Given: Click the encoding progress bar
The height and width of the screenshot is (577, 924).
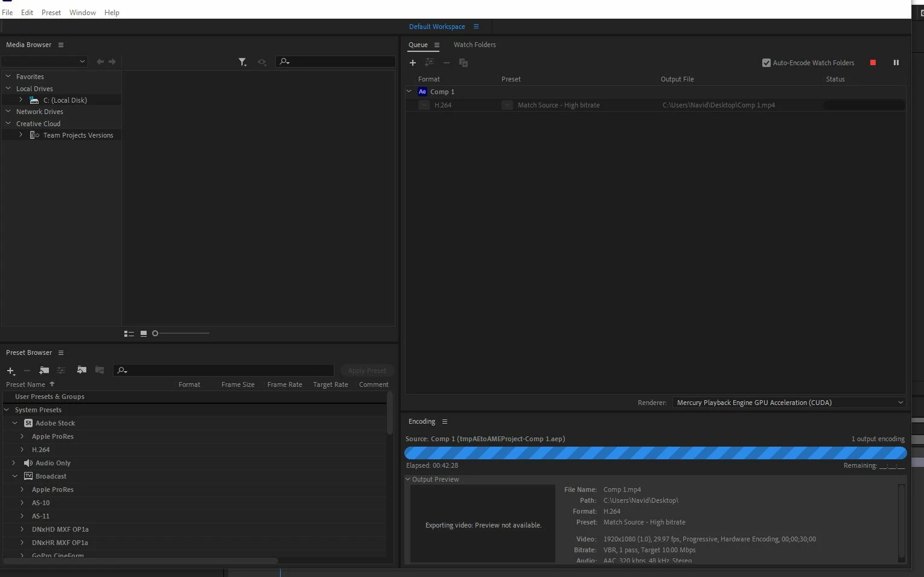Looking at the screenshot, I should pyautogui.click(x=655, y=453).
